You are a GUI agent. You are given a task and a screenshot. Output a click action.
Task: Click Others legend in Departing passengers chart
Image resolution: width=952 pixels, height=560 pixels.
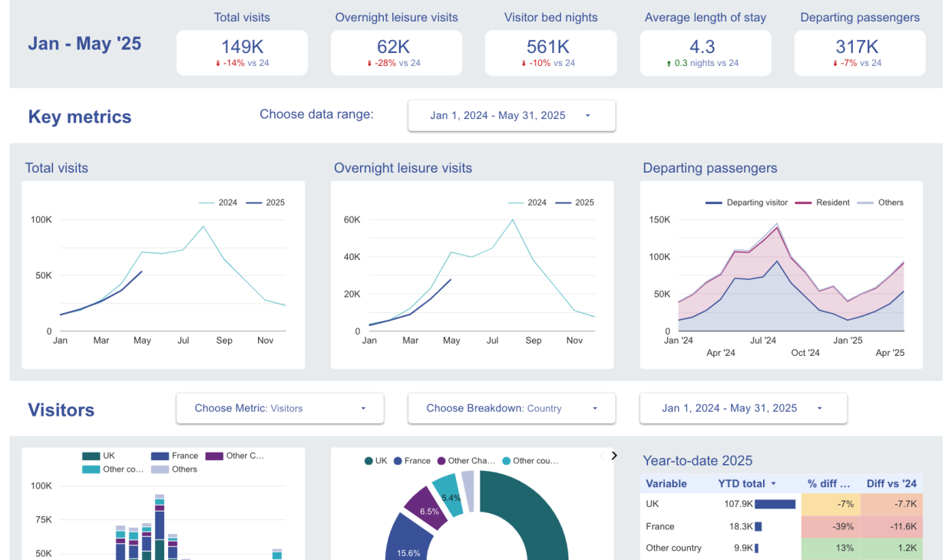point(880,203)
